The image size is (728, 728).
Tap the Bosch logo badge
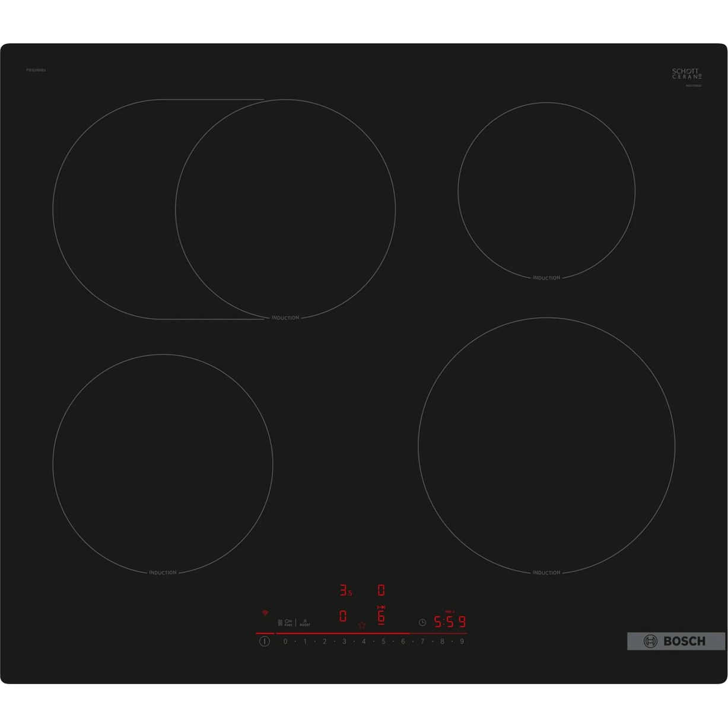point(676,641)
